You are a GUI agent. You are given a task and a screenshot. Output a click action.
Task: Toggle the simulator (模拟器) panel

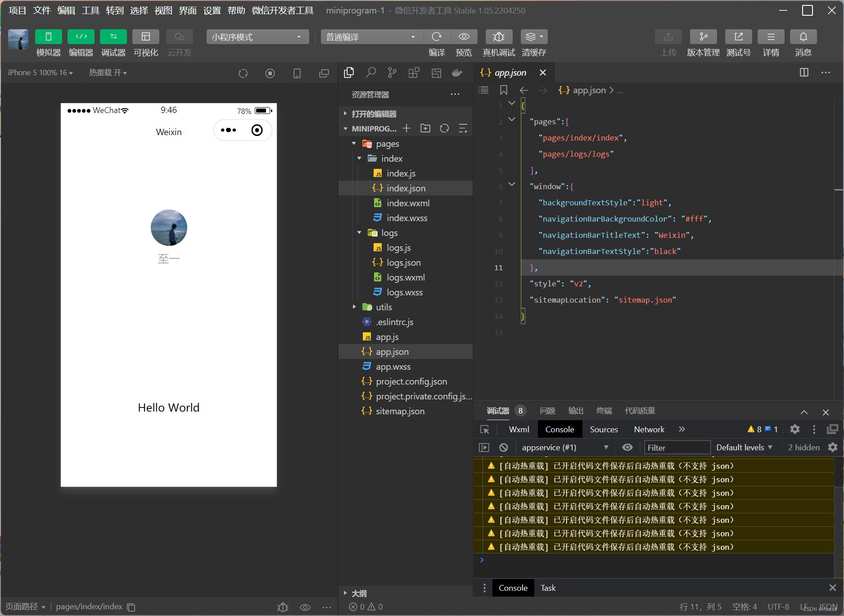tap(49, 37)
